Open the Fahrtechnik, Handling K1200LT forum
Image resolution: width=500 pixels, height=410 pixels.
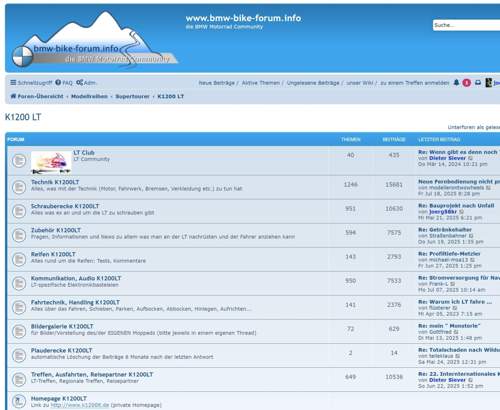coord(75,302)
